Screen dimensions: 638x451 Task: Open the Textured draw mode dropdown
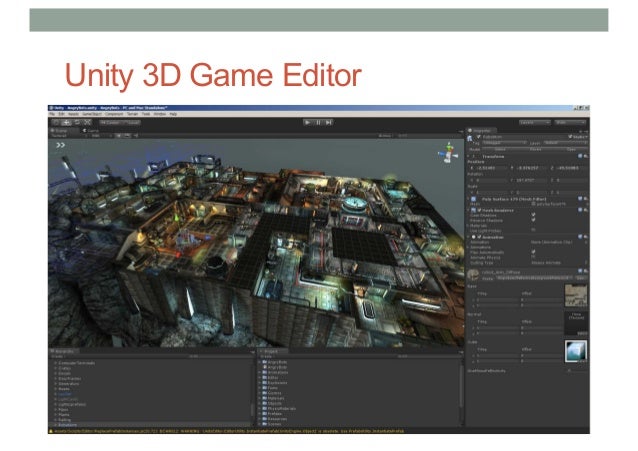(x=69, y=136)
